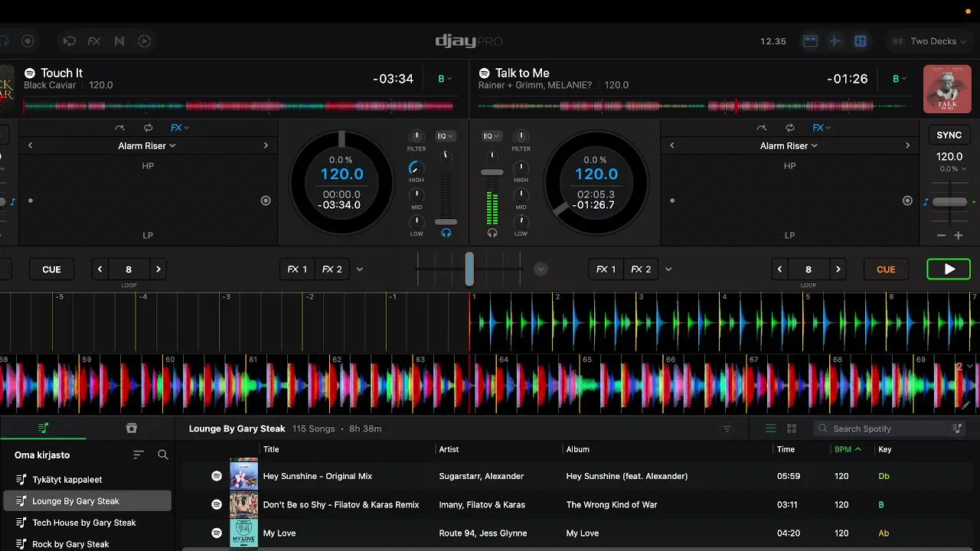Click the left deck FILTER knob
The image size is (980, 551).
point(416,137)
